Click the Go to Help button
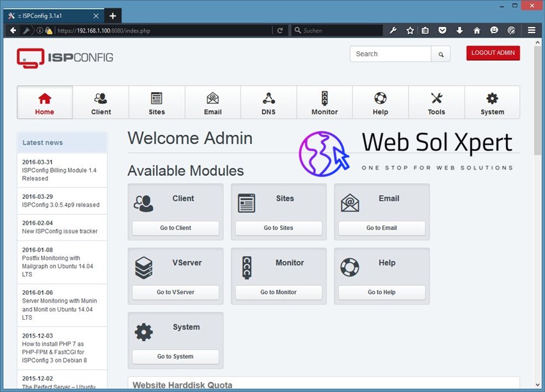545x392 pixels. (382, 292)
